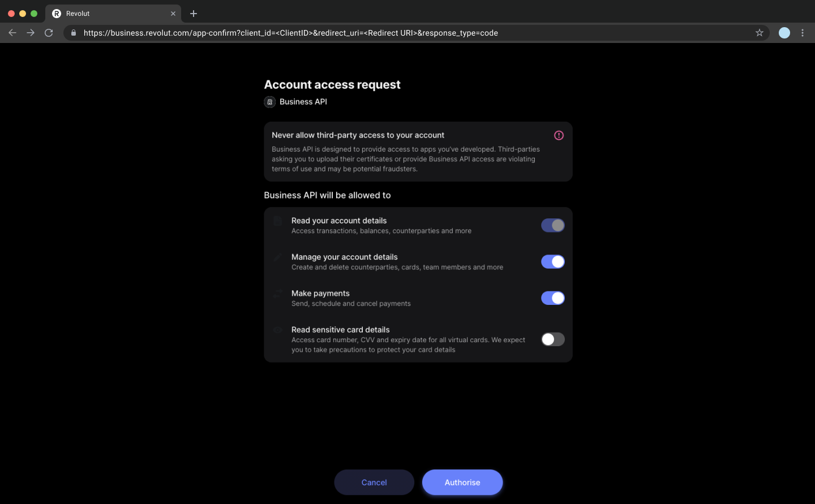This screenshot has width=815, height=504.
Task: Click the Account access request heading
Action: (x=332, y=84)
